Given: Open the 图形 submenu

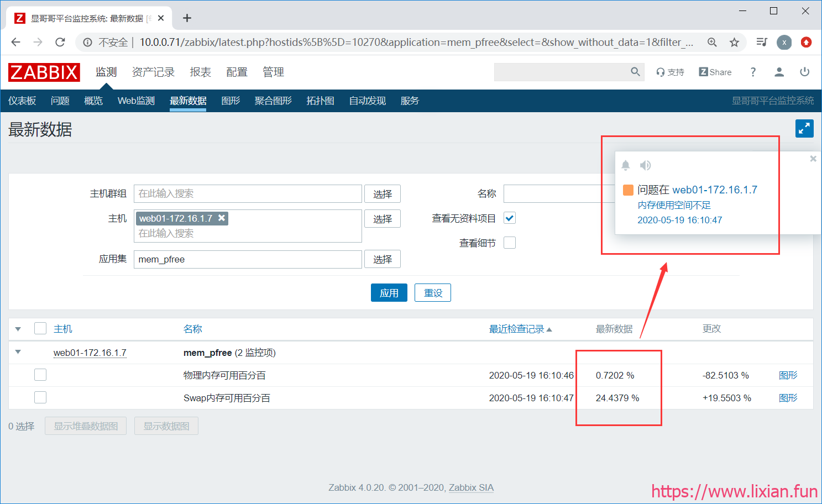Looking at the screenshot, I should pos(231,101).
